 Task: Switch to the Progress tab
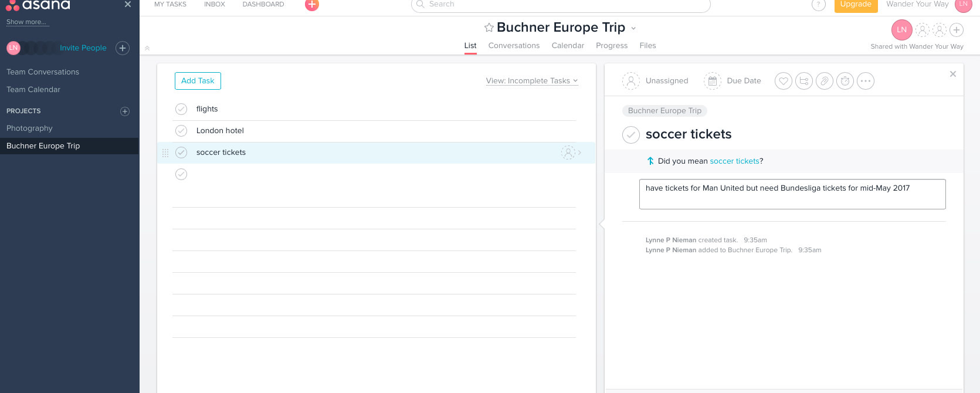(612, 46)
